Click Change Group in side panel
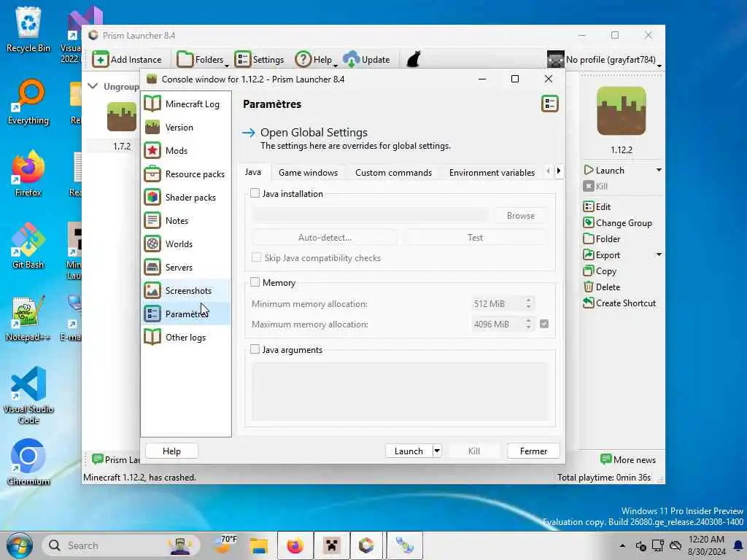 click(x=617, y=223)
